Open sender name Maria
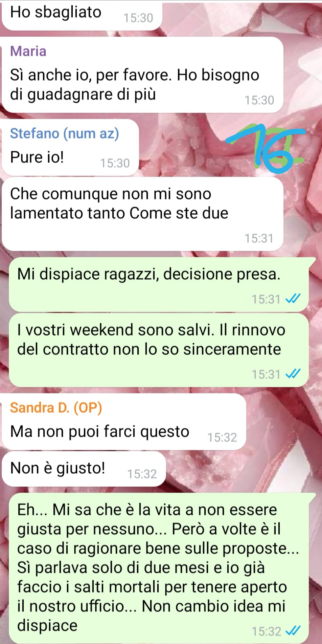 tap(28, 51)
